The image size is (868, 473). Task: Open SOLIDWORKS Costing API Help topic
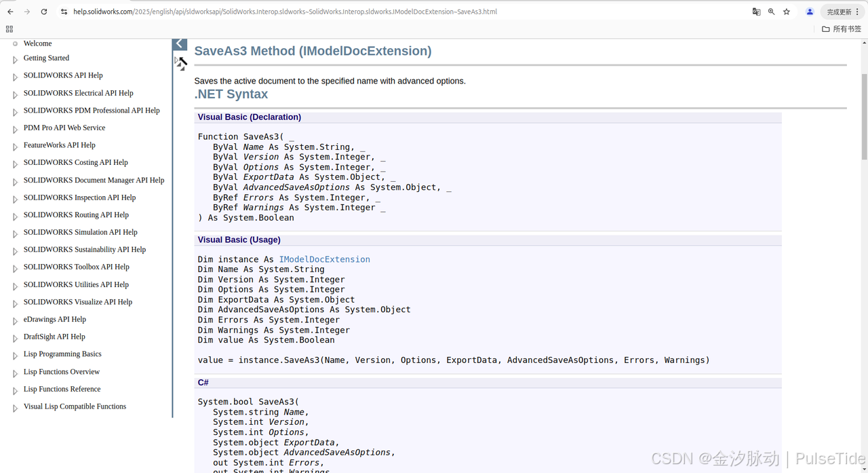(76, 163)
